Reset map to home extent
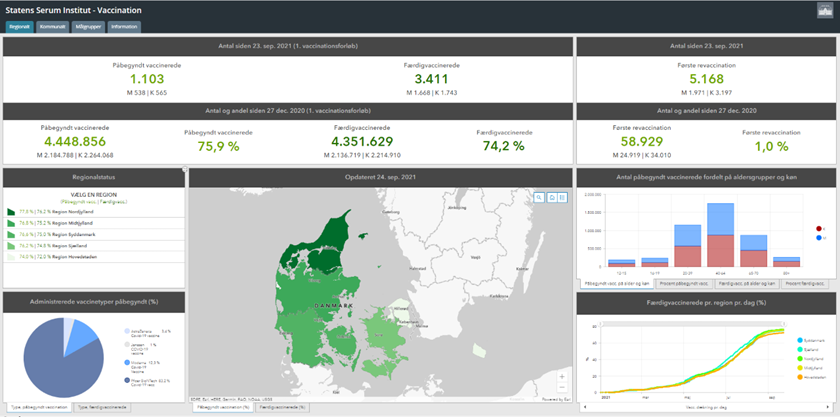 (x=551, y=197)
